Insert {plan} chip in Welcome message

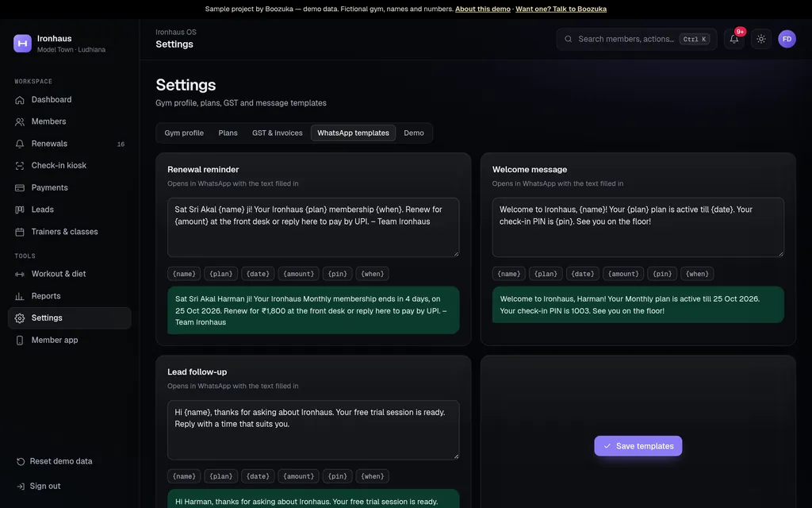click(x=546, y=274)
